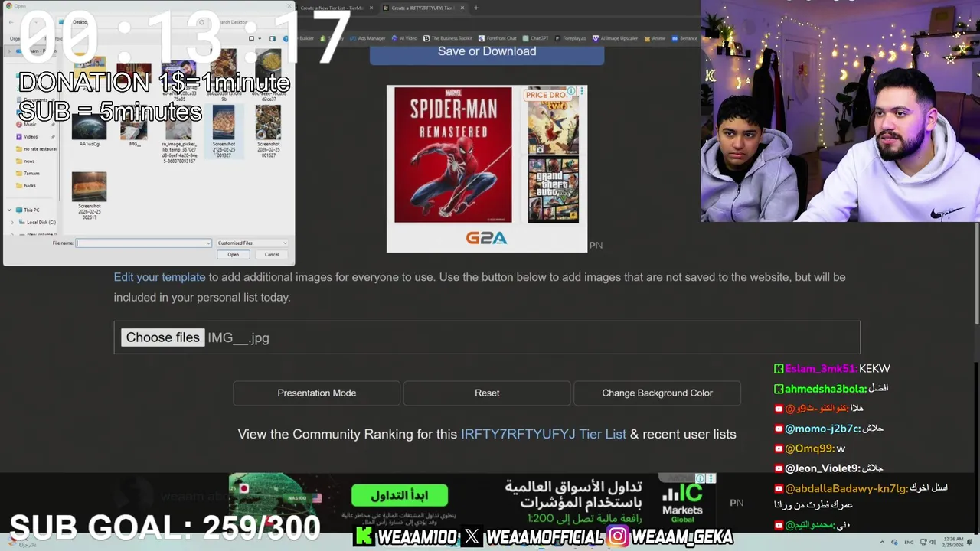This screenshot has height=551, width=980.
Task: Click Open in the file dialog
Action: click(234, 255)
